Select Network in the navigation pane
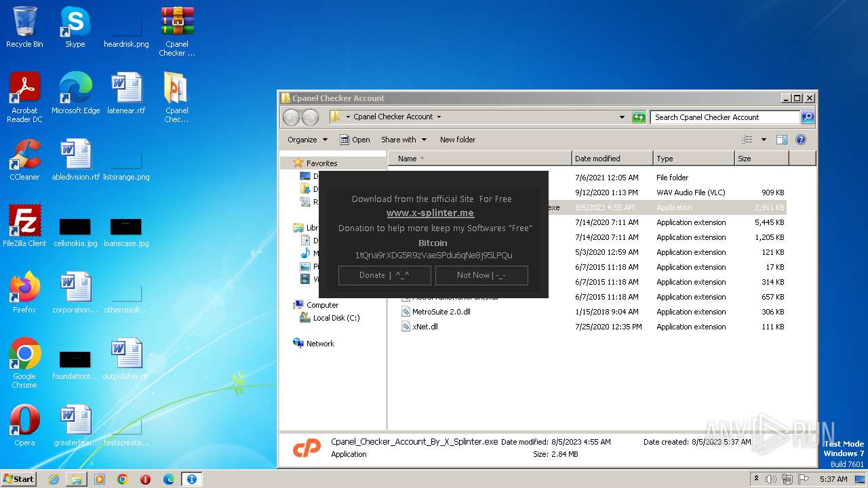Screen dimensions: 868x488 pyautogui.click(x=320, y=344)
